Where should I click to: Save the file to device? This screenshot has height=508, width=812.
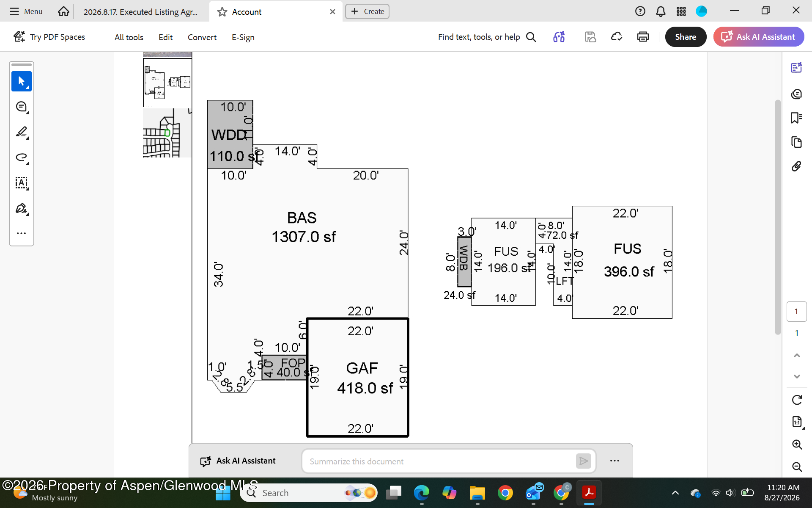click(x=590, y=37)
